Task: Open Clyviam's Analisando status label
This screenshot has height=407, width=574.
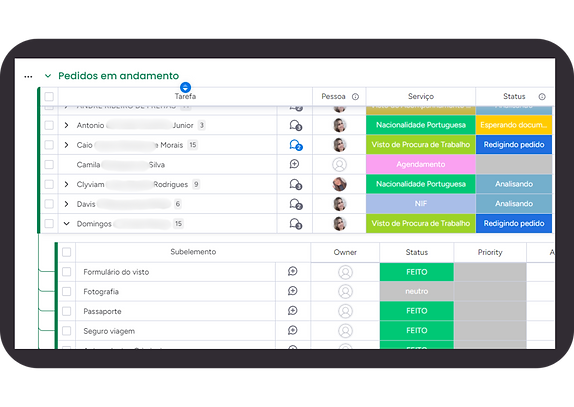Action: [514, 184]
